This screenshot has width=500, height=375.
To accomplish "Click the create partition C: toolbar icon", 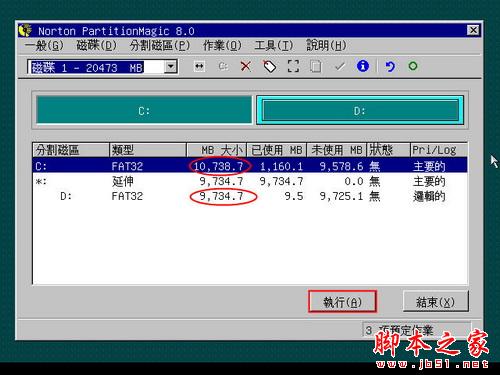I will pos(223,66).
